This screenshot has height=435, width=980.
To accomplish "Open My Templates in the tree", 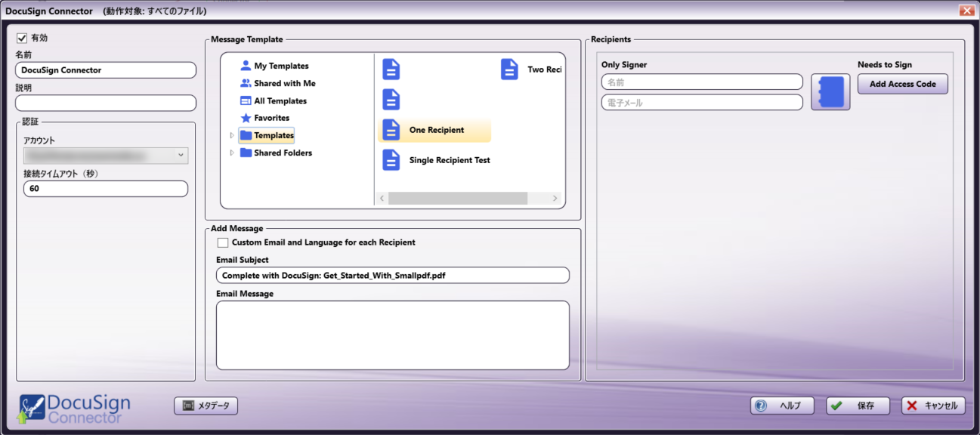I will tap(274, 66).
